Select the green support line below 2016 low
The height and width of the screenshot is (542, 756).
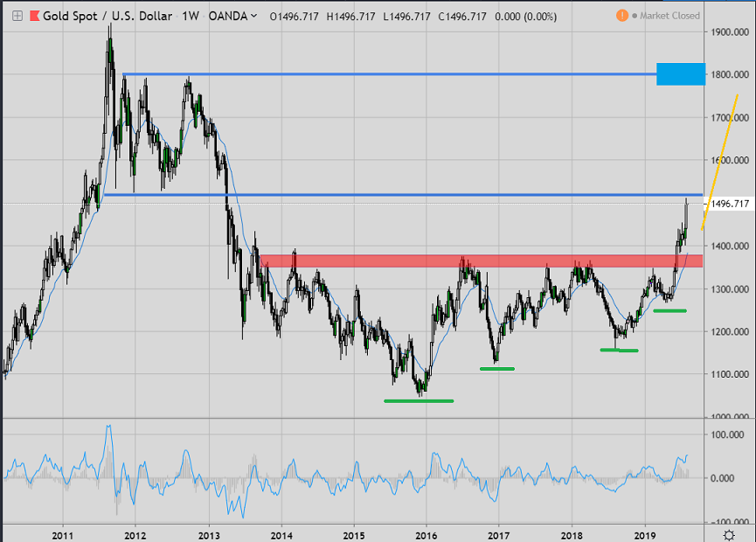(x=418, y=401)
